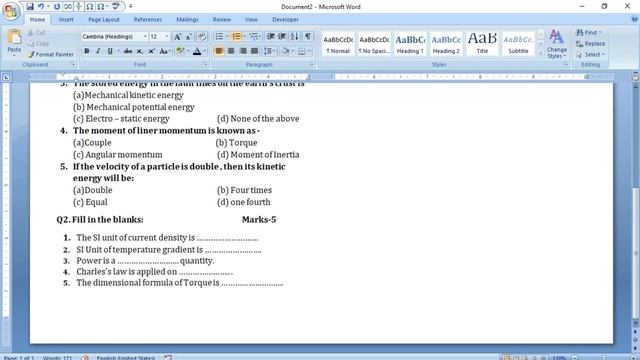Image resolution: width=640 pixels, height=360 pixels.
Task: Apply strikethrough to text
Action: [128, 51]
